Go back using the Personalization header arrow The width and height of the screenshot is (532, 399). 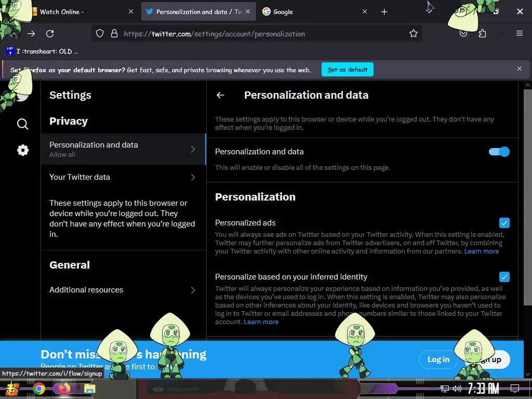[220, 95]
